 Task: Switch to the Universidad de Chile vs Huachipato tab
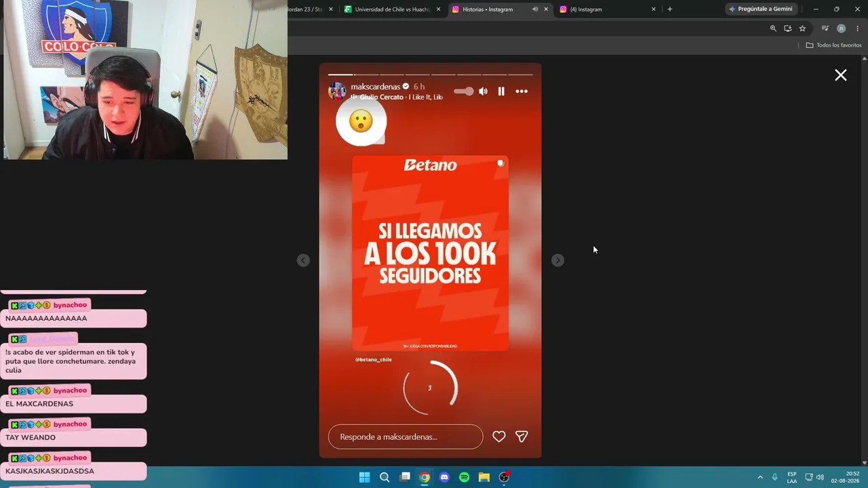click(393, 9)
